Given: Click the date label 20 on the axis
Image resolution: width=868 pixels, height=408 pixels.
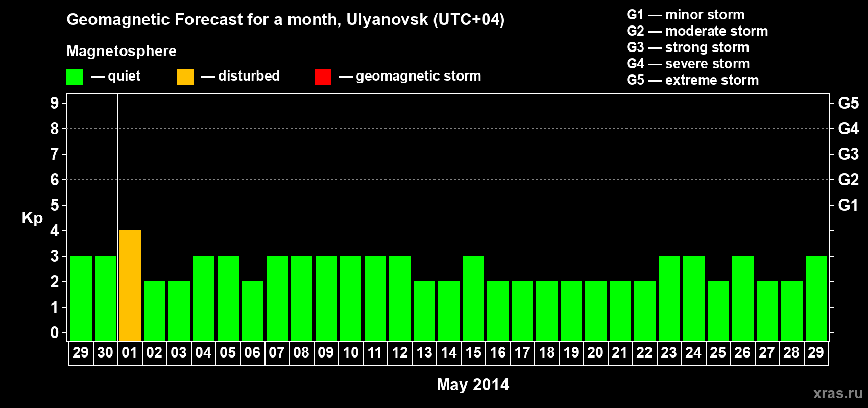Looking at the screenshot, I should point(595,353).
